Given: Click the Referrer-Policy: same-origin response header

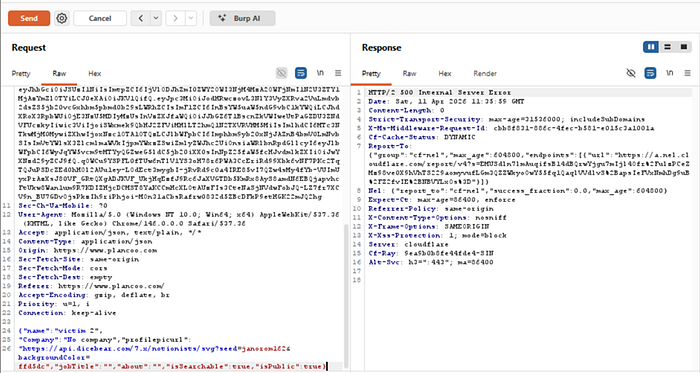Looking at the screenshot, I should 430,209.
